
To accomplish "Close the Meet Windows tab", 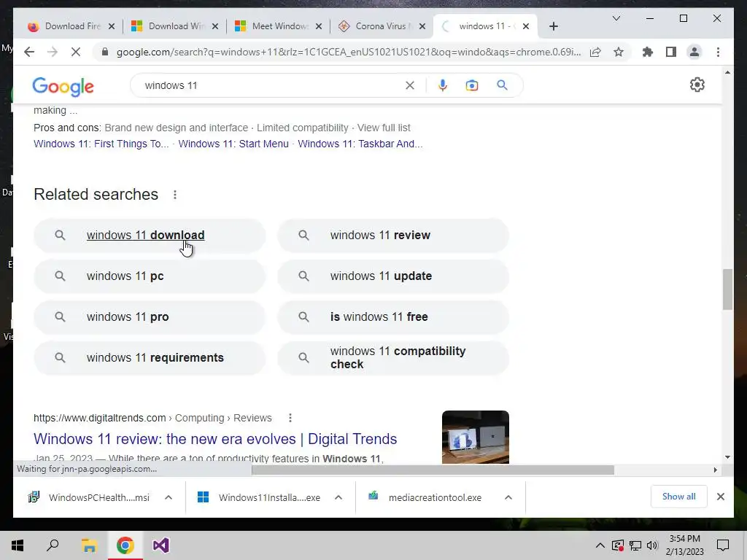I will [319, 26].
